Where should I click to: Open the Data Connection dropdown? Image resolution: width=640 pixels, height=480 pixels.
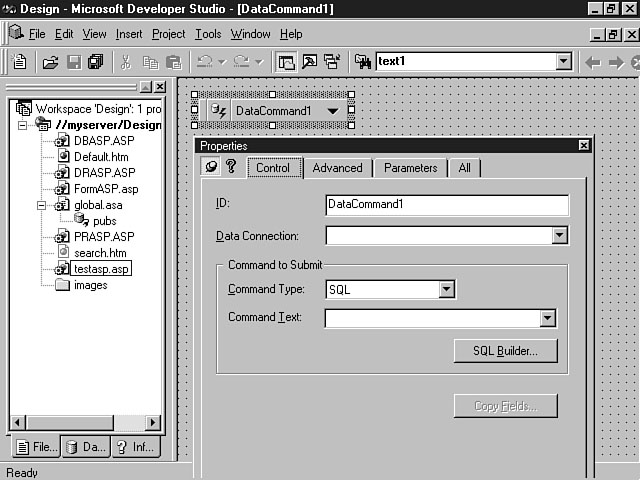coord(559,236)
